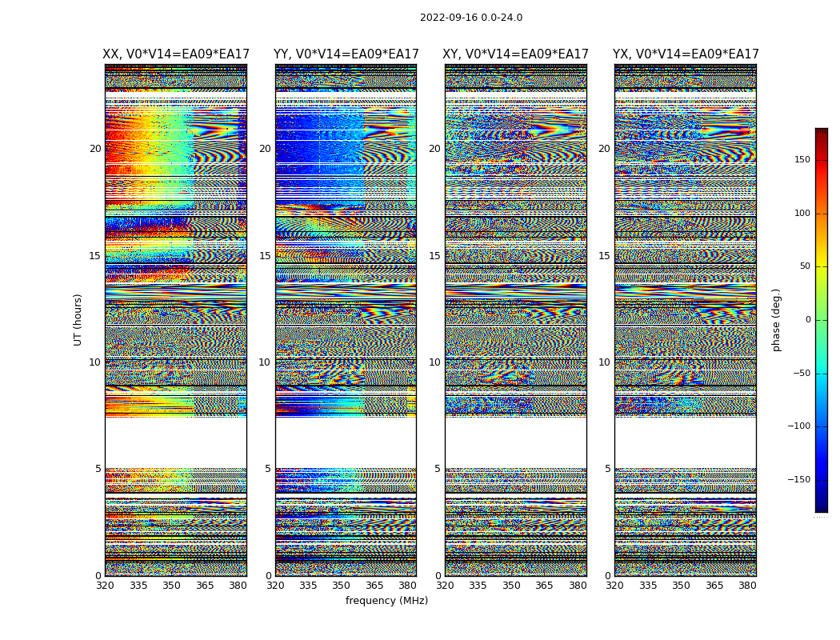Click the 15 hour tick of XY panel
Screen dimensions: 840x640
435,256
